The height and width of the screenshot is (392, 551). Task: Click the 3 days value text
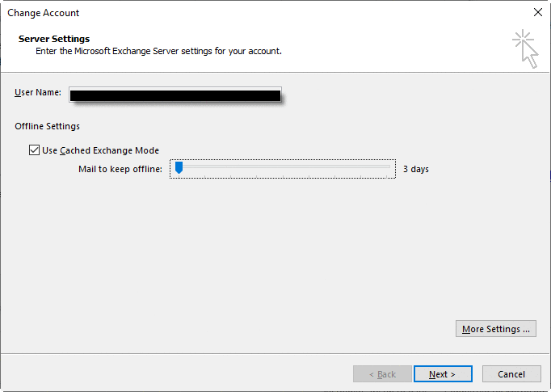click(415, 170)
